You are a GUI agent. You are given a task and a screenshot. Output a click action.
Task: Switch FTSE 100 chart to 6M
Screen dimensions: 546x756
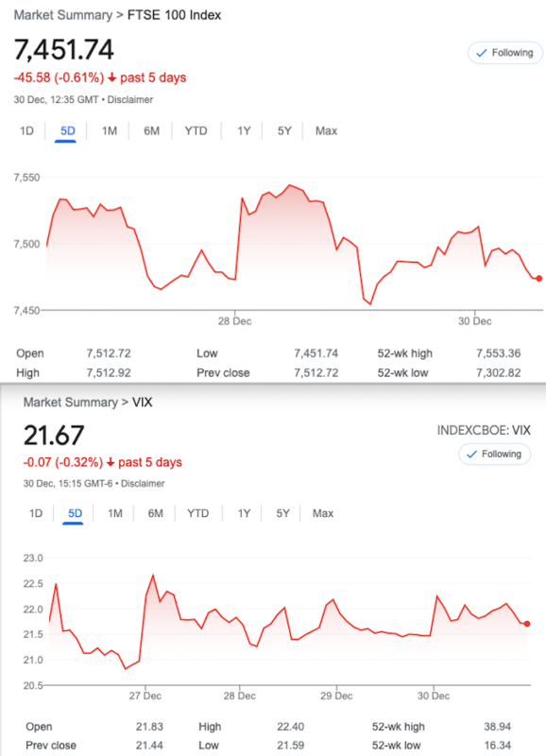(151, 131)
